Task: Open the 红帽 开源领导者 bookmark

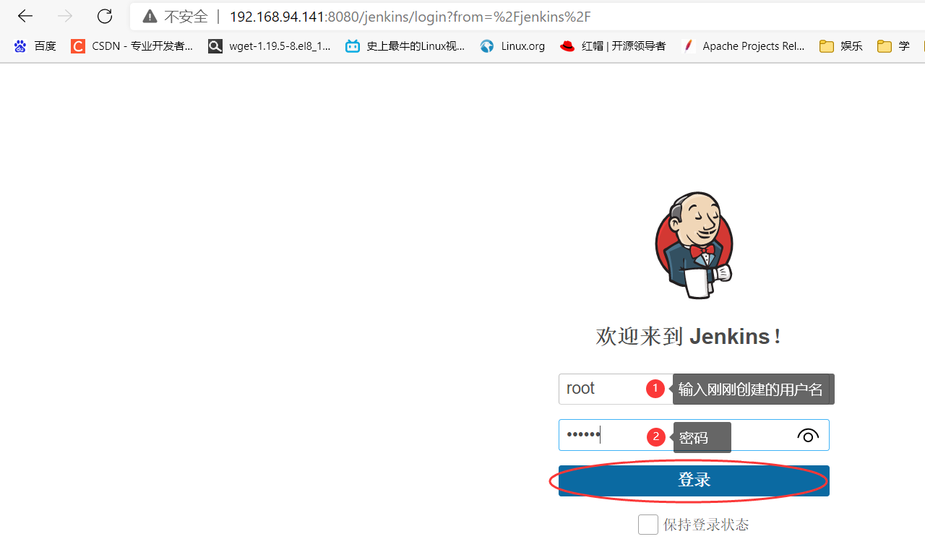Action: [613, 46]
